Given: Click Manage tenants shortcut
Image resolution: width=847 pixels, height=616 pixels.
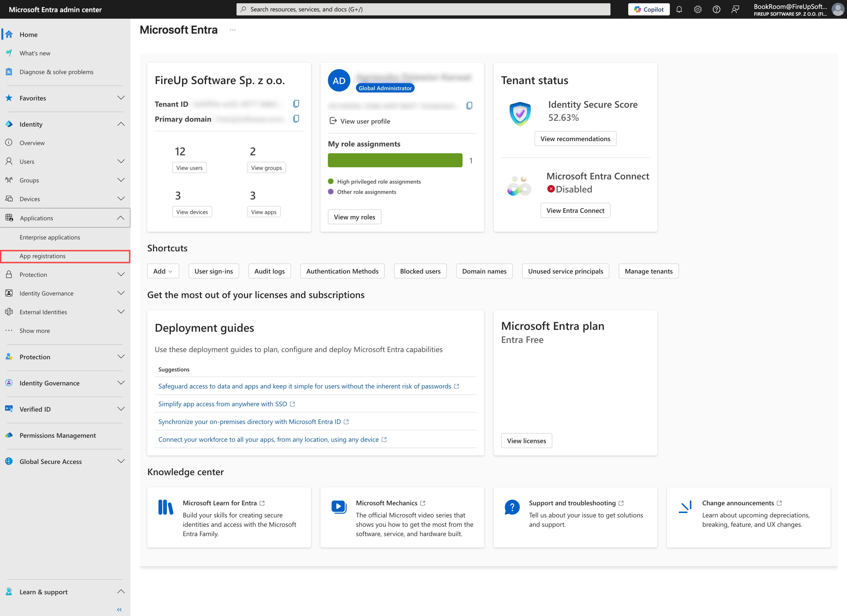Looking at the screenshot, I should point(648,271).
